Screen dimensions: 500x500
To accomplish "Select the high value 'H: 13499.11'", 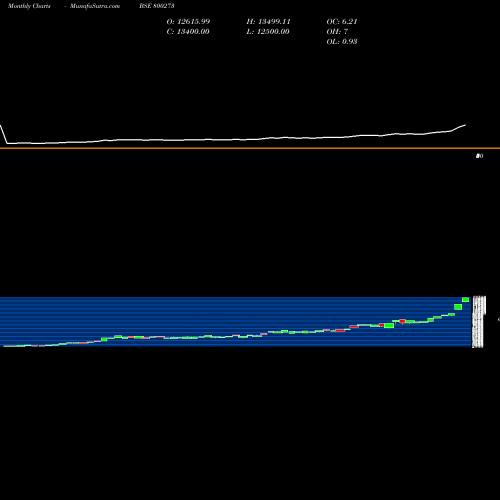I will [x=269, y=21].
